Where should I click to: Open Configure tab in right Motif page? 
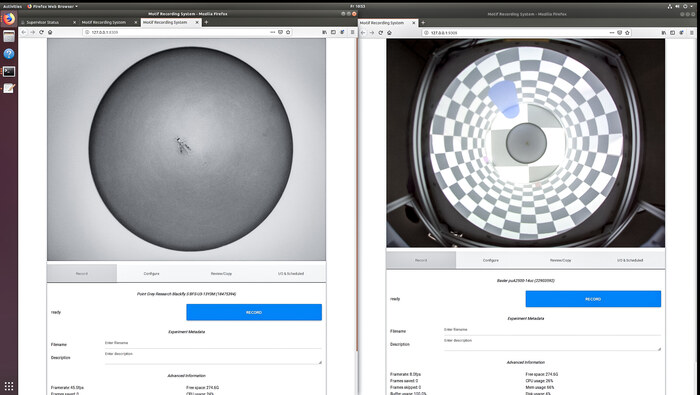pyautogui.click(x=491, y=260)
